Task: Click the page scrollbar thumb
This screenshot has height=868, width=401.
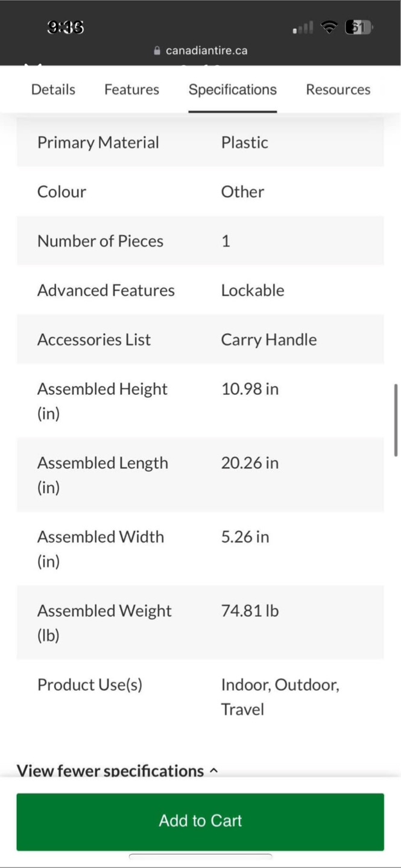Action: click(396, 420)
